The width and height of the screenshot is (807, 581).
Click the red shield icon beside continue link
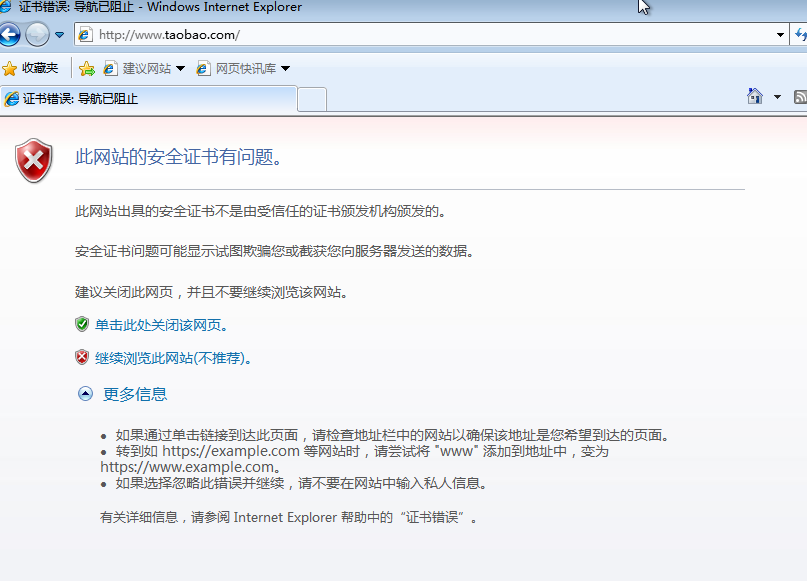coord(82,357)
